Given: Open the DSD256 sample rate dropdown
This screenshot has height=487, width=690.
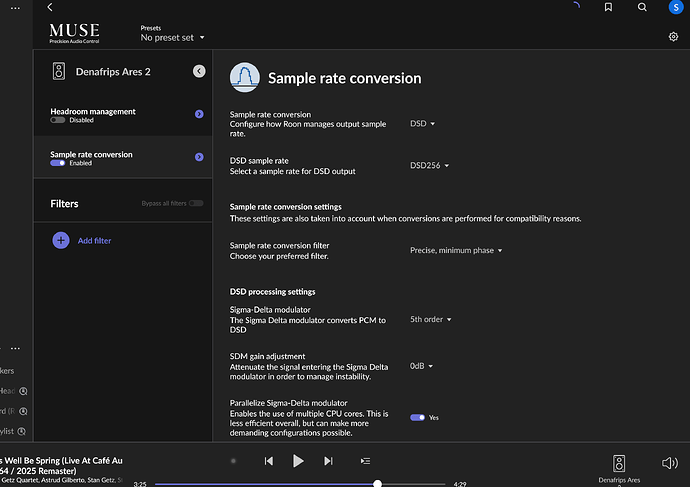Looking at the screenshot, I should coord(429,165).
